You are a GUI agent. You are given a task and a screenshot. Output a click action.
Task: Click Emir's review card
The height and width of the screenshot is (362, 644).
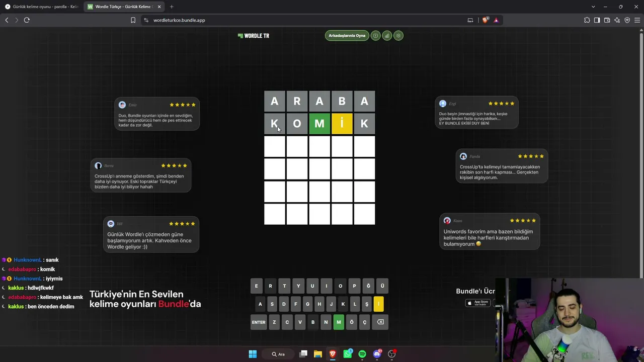coord(157,114)
